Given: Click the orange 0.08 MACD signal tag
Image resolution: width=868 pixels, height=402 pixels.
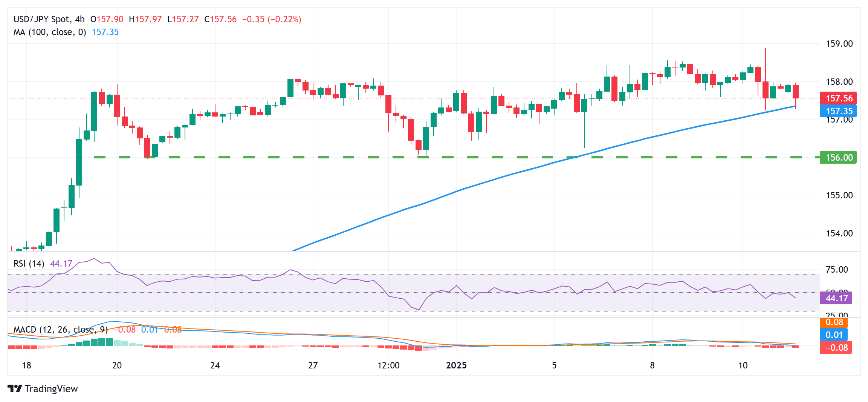Looking at the screenshot, I should pos(834,322).
